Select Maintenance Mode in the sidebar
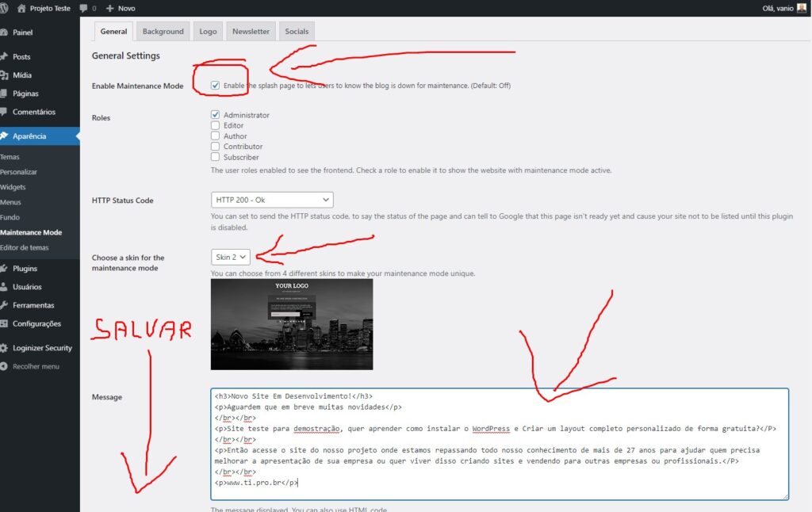Image resolution: width=812 pixels, height=512 pixels. 31,232
